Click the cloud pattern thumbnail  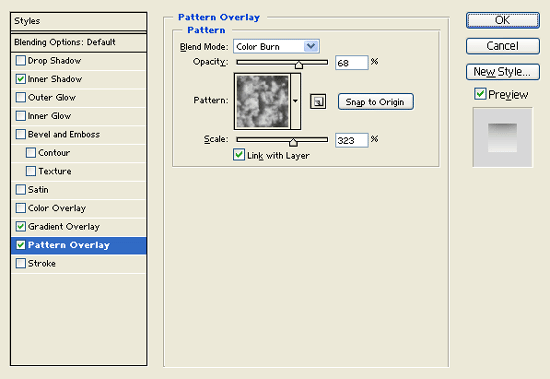262,101
